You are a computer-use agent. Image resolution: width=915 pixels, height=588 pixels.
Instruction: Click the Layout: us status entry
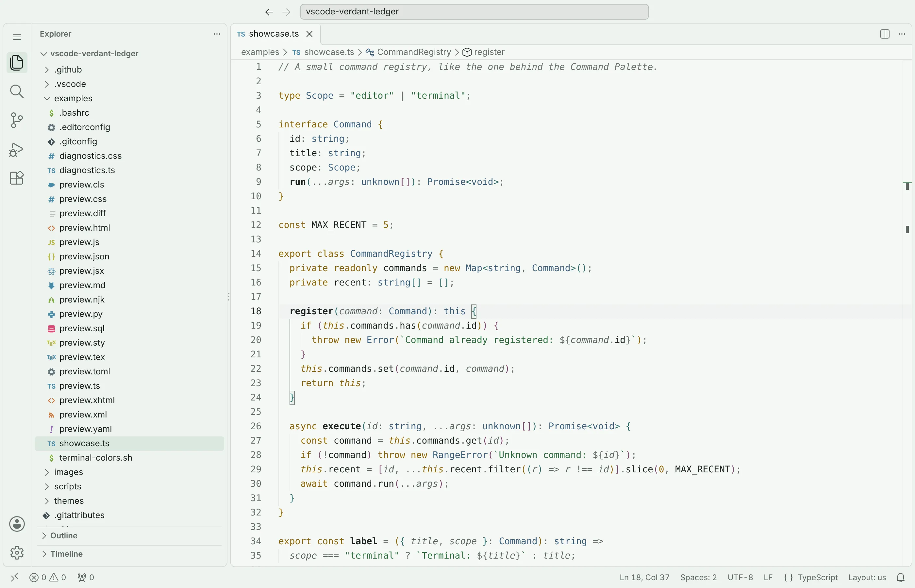click(x=867, y=577)
